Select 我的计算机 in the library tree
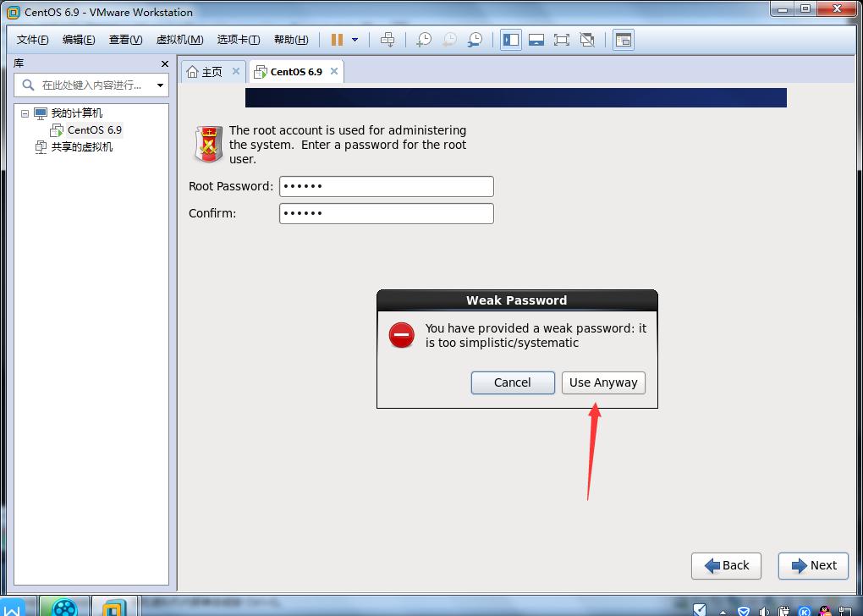The height and width of the screenshot is (616, 863). coord(76,113)
